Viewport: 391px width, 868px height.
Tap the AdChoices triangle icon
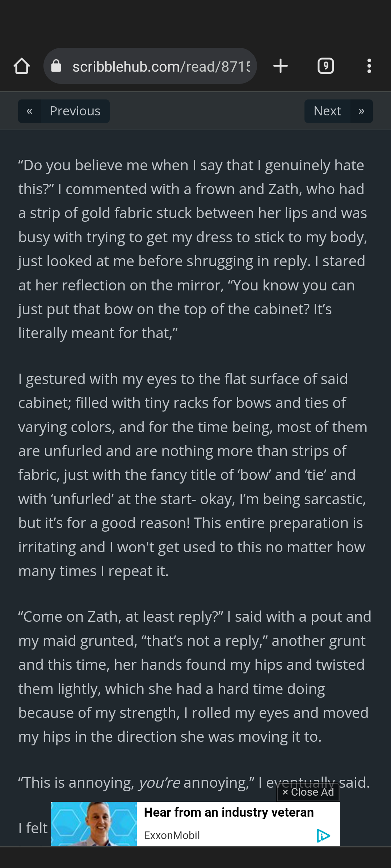(323, 835)
